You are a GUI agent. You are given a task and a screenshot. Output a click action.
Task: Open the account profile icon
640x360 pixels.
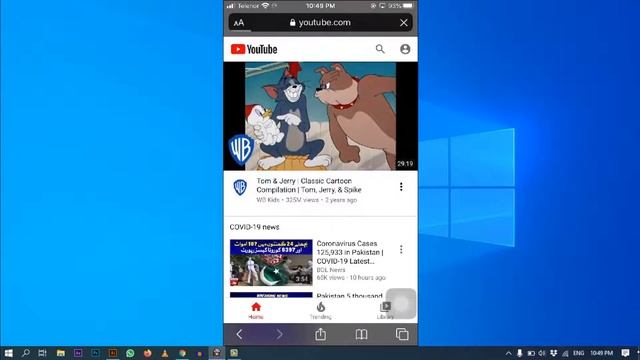[405, 49]
